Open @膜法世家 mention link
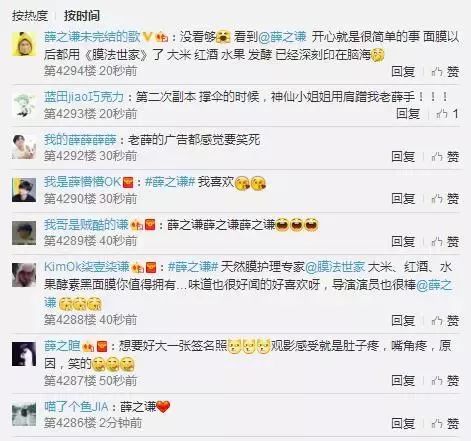This screenshot has height=441, width=471. point(335,267)
